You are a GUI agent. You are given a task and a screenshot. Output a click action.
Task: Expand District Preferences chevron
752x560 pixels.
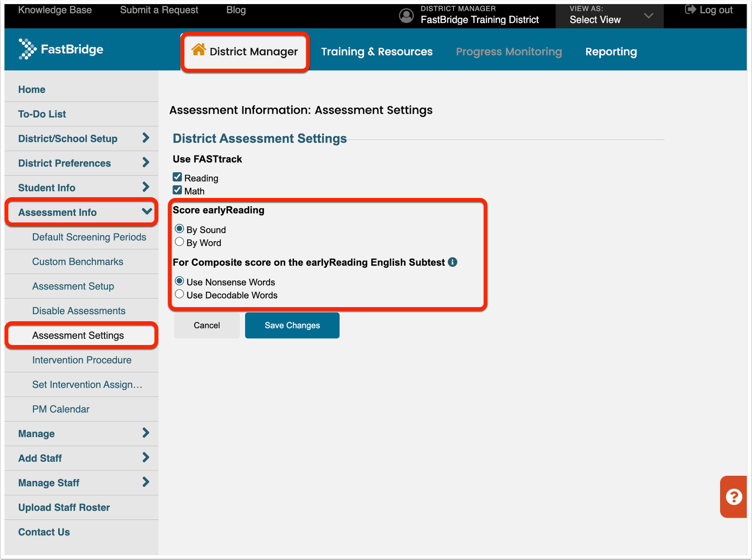coord(146,163)
